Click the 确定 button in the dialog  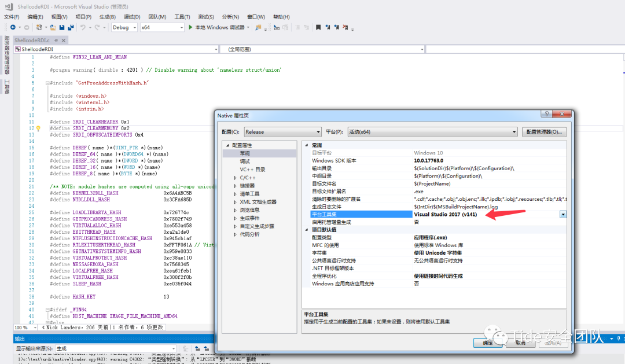point(487,343)
